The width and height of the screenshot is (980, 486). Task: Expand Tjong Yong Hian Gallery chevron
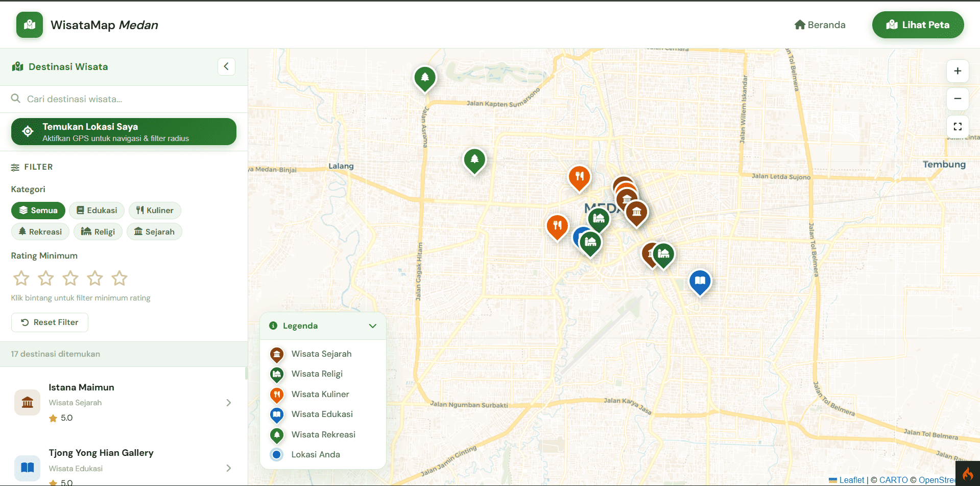228,468
